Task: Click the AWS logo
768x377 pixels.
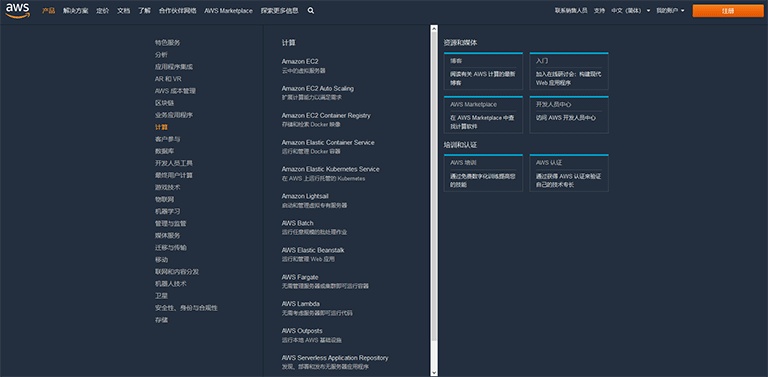Action: pyautogui.click(x=18, y=10)
